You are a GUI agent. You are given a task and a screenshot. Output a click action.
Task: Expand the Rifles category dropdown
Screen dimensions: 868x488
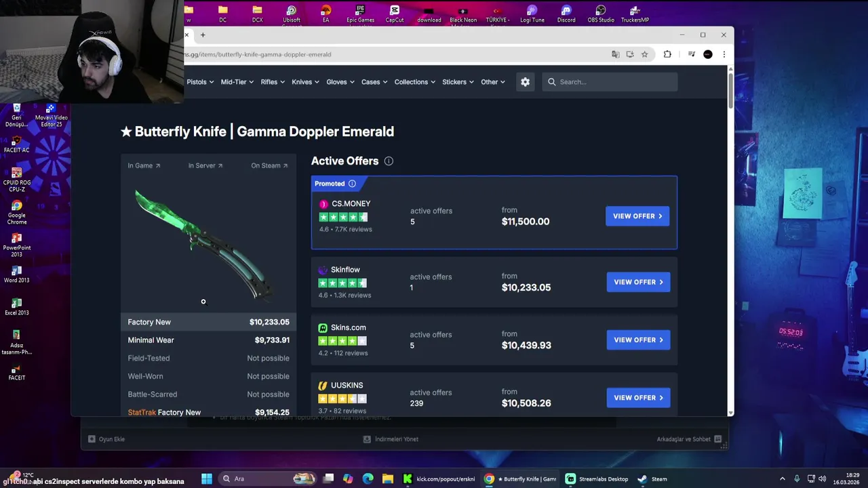(273, 82)
